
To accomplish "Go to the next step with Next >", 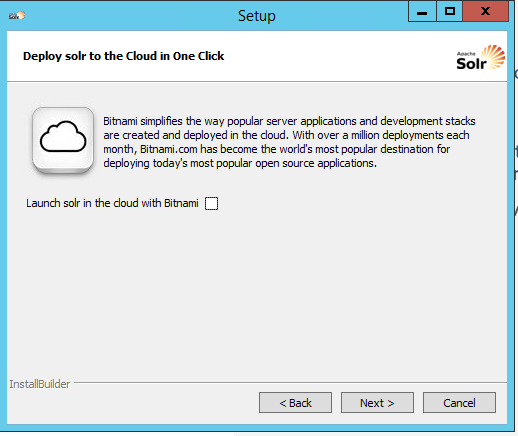I will [x=377, y=403].
